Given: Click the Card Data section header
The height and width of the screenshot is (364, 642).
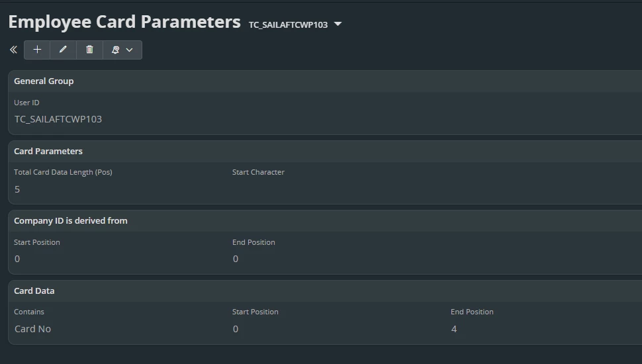Looking at the screenshot, I should point(34,291).
